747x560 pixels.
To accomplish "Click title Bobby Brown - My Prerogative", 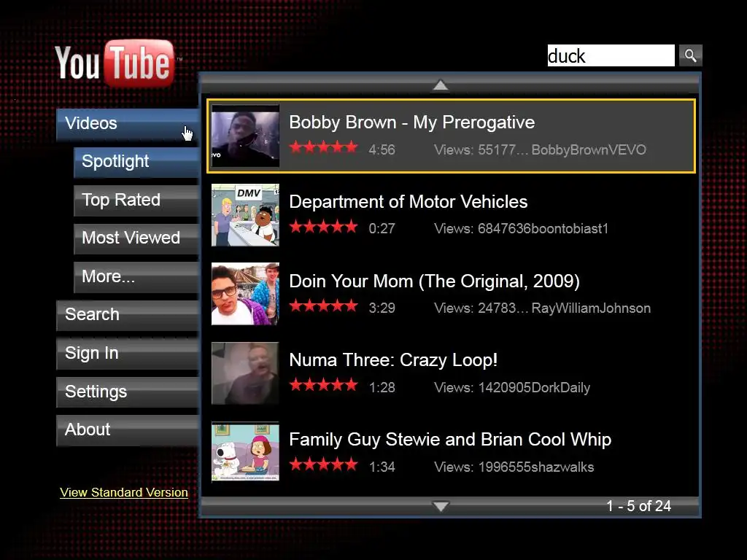I will pos(412,122).
